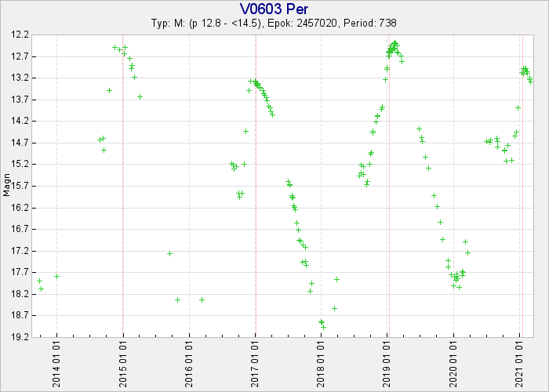549x392 pixels.
Task: Click the 17.2 y-axis tick label
Action: [x=21, y=251]
